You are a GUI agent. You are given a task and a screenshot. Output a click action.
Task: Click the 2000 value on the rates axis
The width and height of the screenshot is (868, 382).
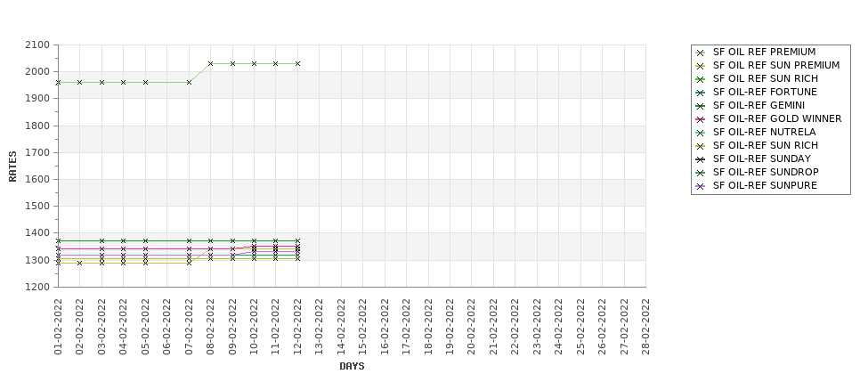(37, 72)
